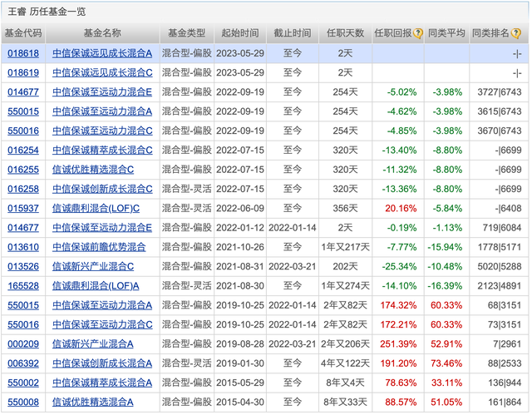Click the help icon beside 同类排名 header
The image size is (532, 415).
pos(515,33)
